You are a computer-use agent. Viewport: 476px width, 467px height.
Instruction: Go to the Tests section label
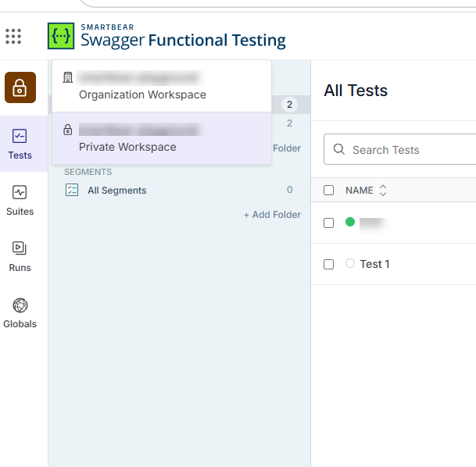(x=20, y=155)
